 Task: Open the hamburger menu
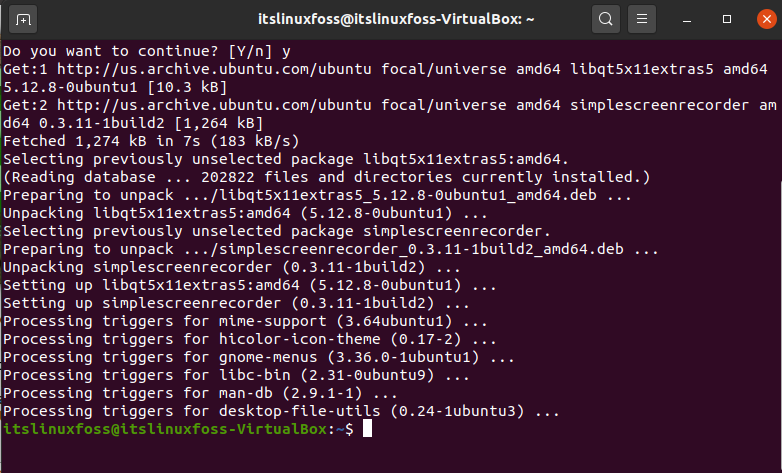[x=642, y=19]
